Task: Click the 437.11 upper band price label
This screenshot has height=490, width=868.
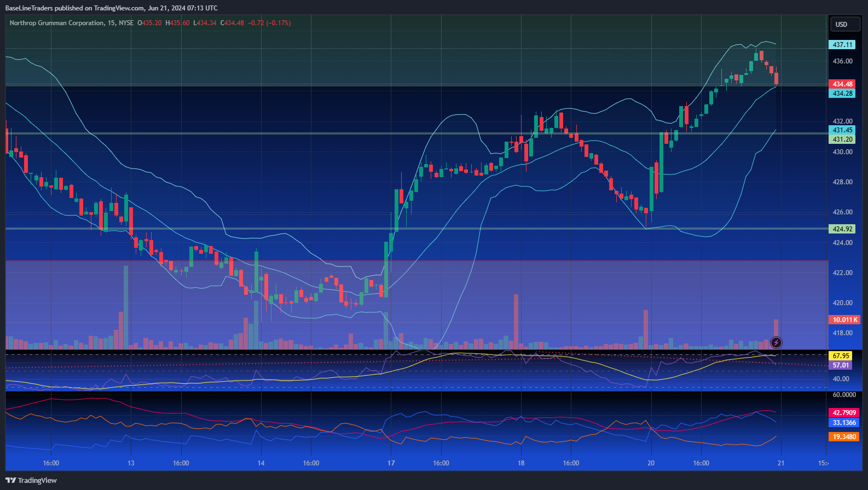Action: click(x=842, y=45)
